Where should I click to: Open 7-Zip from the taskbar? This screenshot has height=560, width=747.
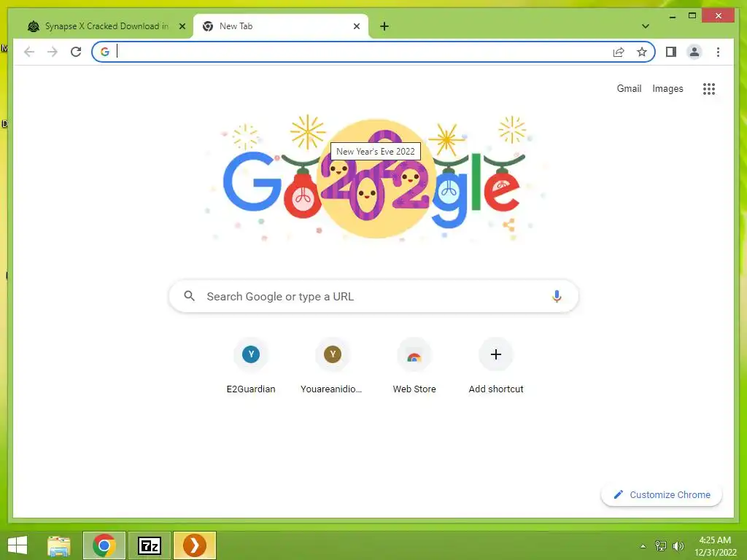point(149,545)
